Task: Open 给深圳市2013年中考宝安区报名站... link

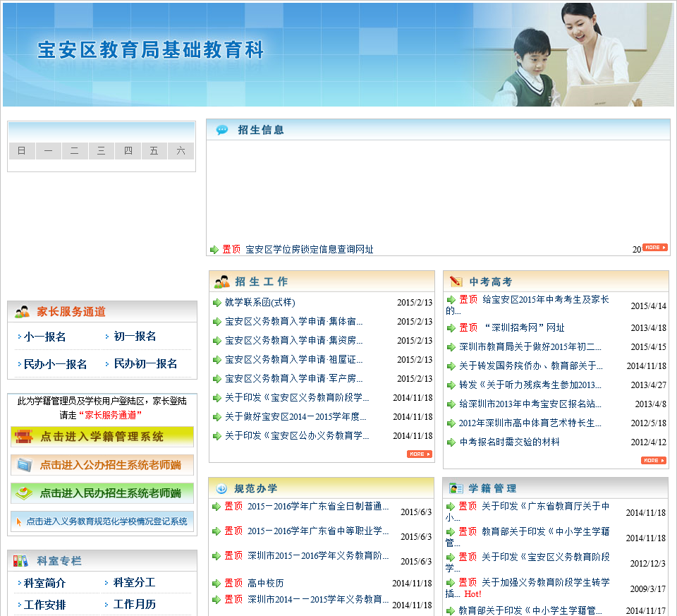Action: tap(530, 404)
